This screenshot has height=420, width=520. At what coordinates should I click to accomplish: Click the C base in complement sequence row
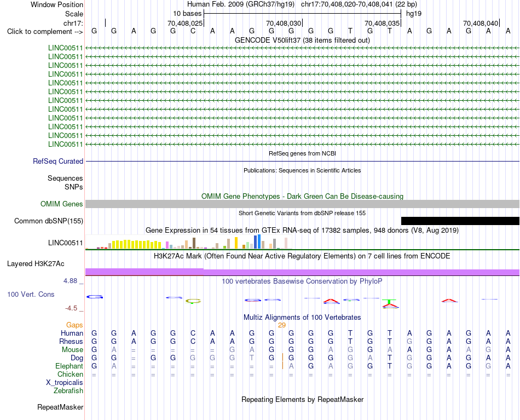tap(193, 31)
